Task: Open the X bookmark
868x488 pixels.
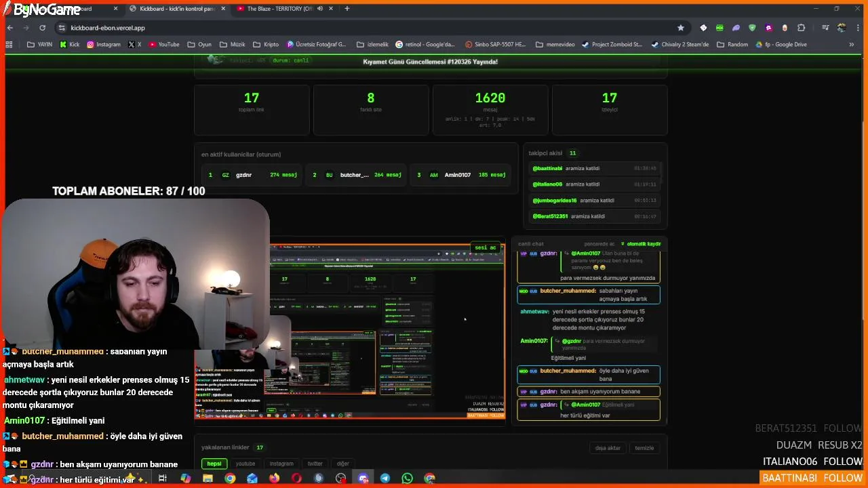Action: click(135, 45)
